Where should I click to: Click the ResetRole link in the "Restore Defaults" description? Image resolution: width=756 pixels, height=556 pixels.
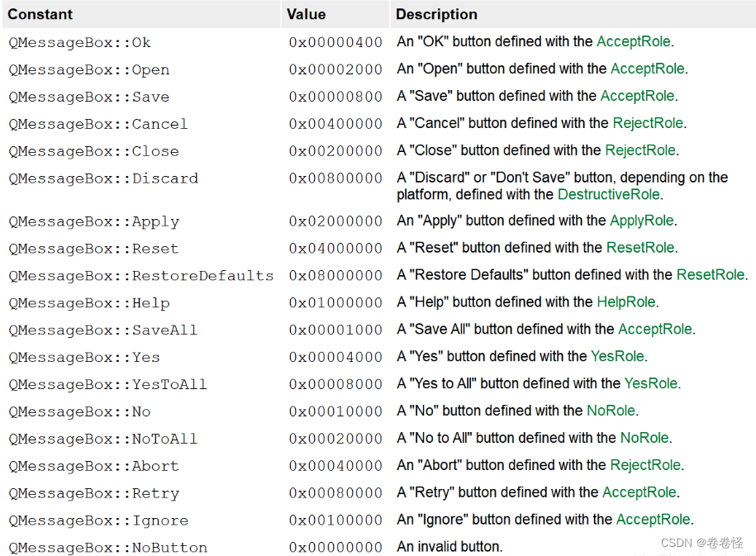tap(711, 274)
